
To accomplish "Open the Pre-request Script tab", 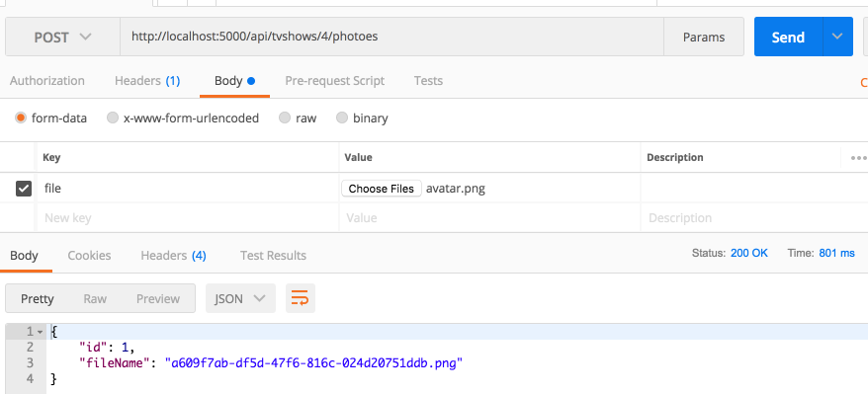I will tap(334, 81).
